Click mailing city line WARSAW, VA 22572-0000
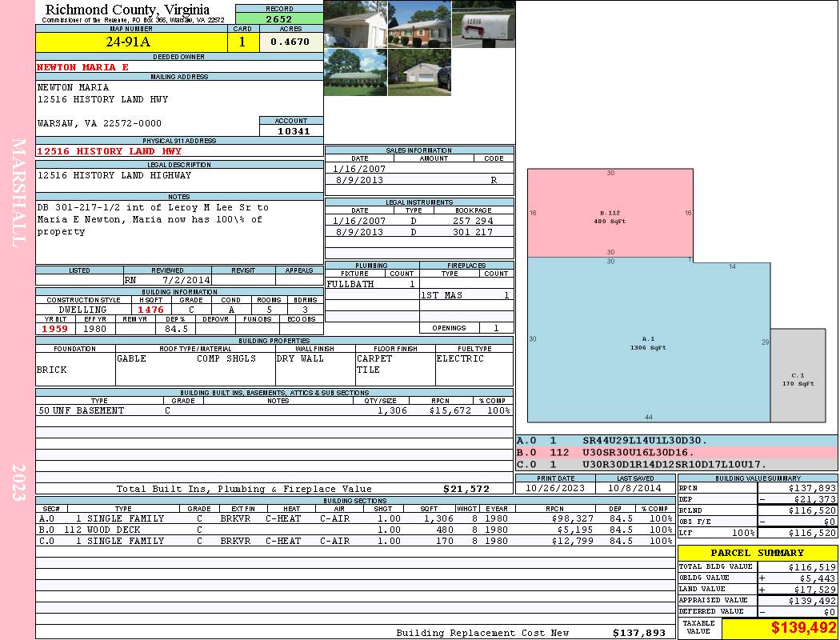 tap(99, 123)
